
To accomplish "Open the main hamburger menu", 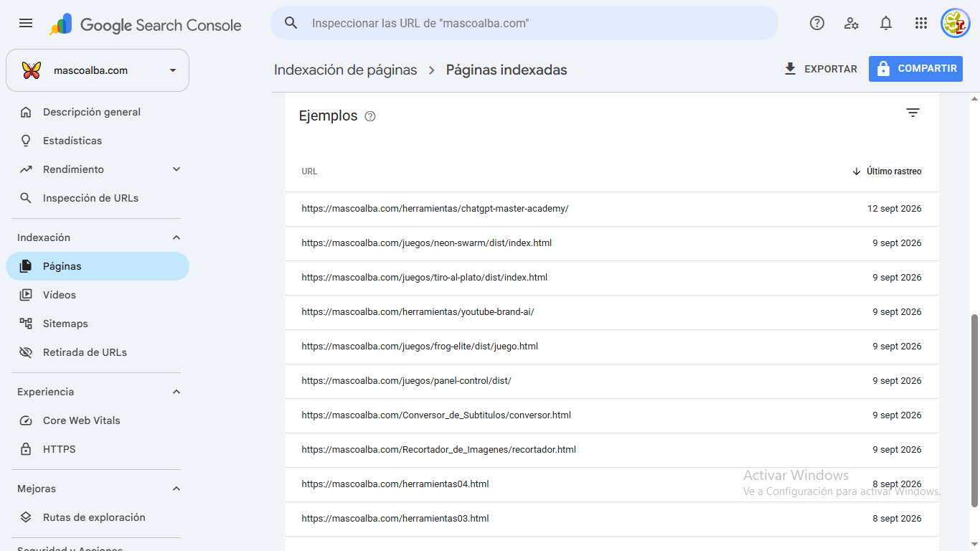I will 26,23.
